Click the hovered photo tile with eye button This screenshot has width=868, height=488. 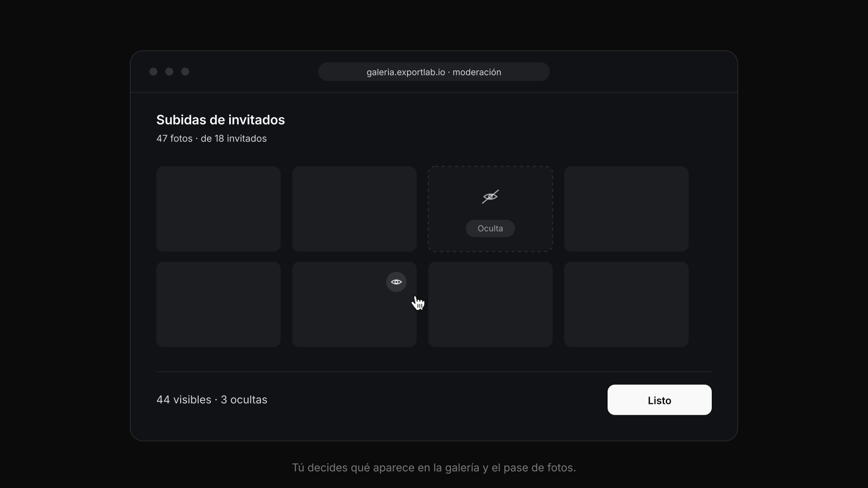coord(354,304)
